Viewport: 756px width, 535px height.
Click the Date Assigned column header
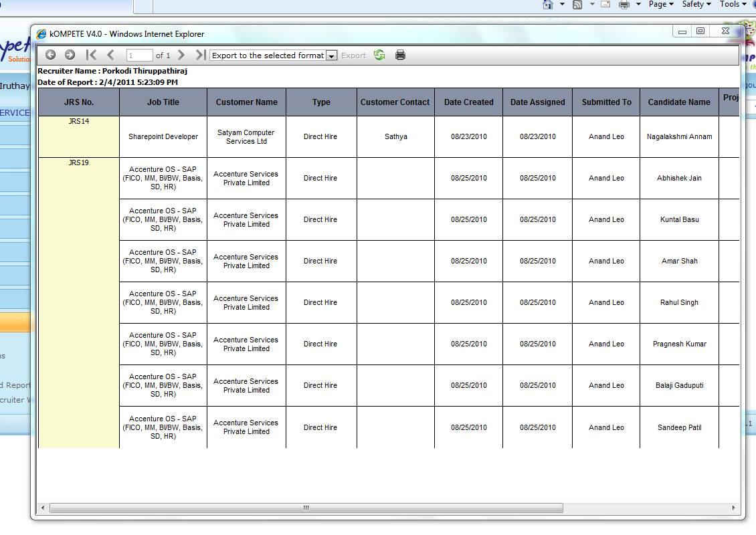pos(538,102)
